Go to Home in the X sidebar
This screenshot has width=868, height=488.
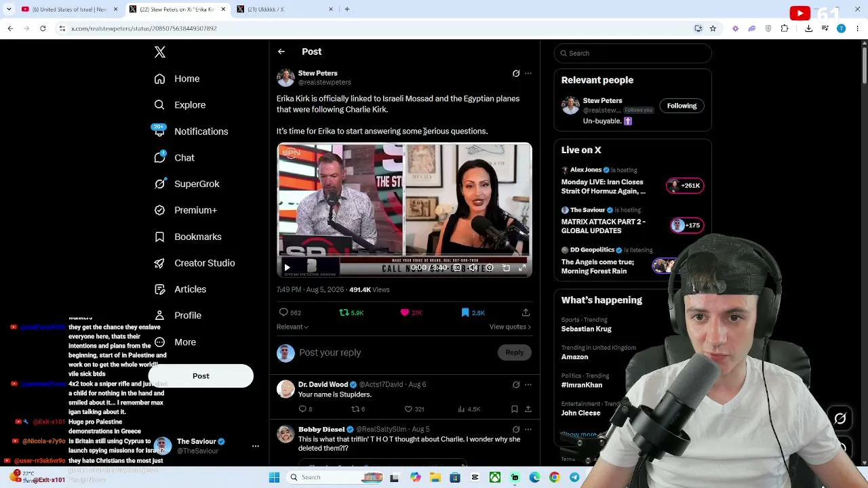coord(177,79)
